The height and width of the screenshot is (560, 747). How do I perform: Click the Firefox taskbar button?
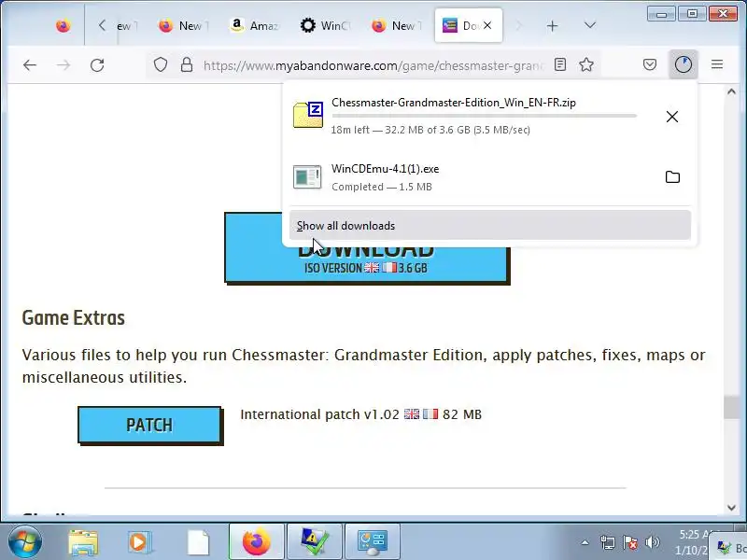point(256,542)
